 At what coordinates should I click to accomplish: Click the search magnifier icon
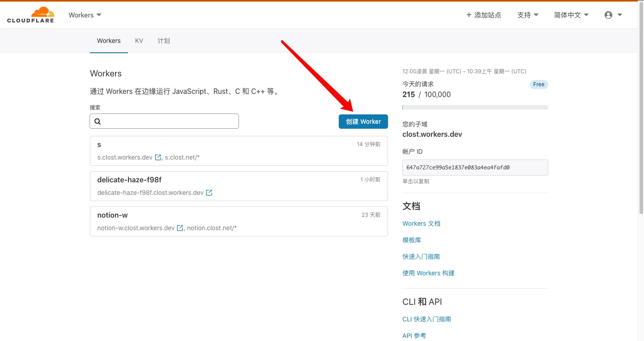[x=98, y=121]
